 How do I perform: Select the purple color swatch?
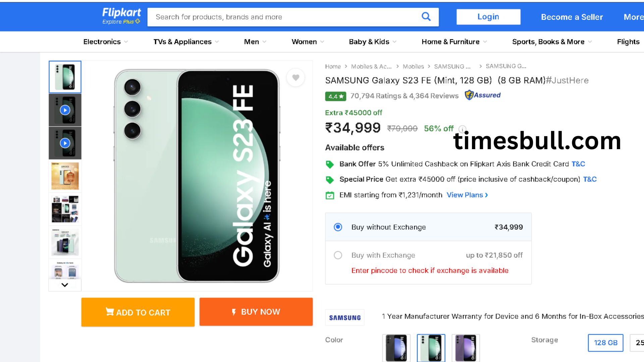[x=466, y=348]
